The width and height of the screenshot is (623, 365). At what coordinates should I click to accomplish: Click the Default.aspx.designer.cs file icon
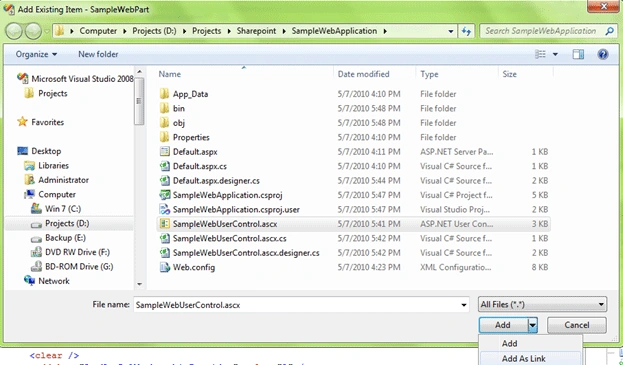164,181
